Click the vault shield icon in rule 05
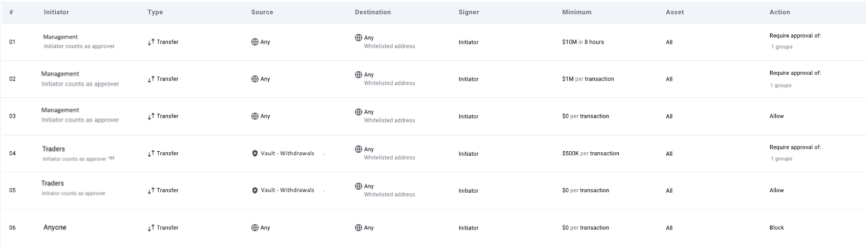This screenshot has height=246, width=868. pyautogui.click(x=255, y=190)
